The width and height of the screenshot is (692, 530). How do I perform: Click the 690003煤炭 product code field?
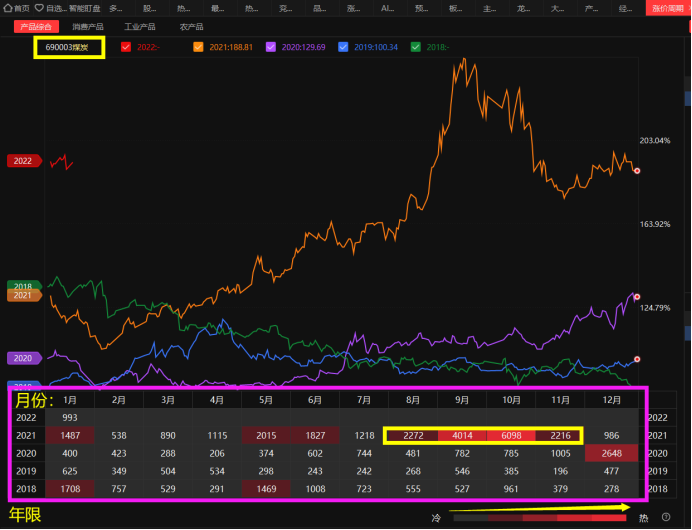point(69,47)
